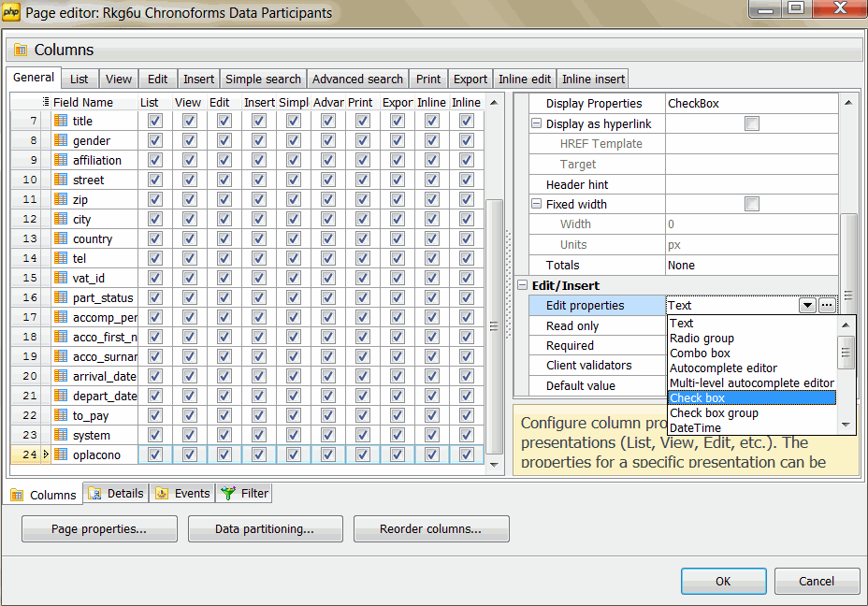The image size is (868, 606).
Task: Switch to the Simple search tab
Action: point(263,79)
